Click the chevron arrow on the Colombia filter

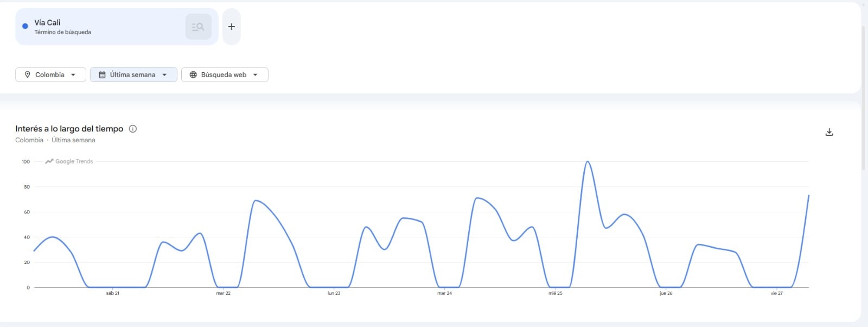74,74
